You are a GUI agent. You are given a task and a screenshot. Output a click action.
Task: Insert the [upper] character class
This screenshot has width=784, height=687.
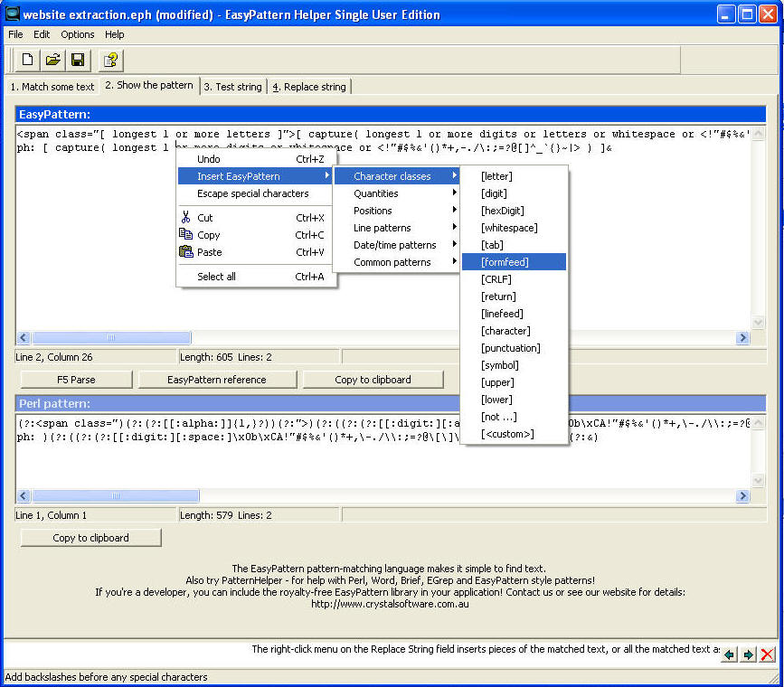pyautogui.click(x=514, y=382)
